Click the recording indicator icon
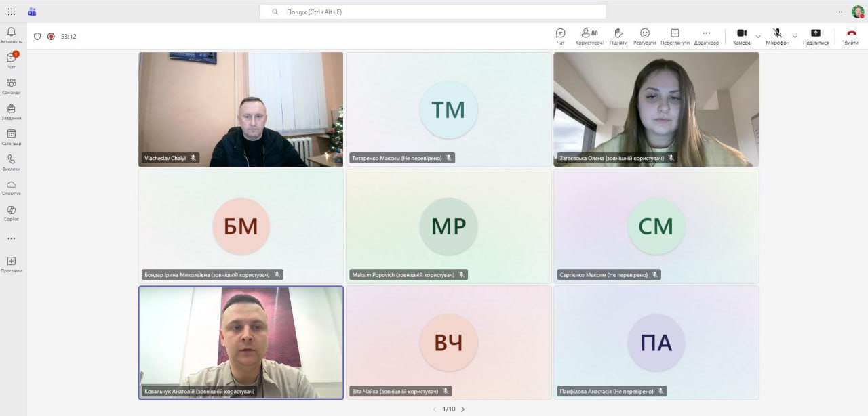 [x=51, y=37]
